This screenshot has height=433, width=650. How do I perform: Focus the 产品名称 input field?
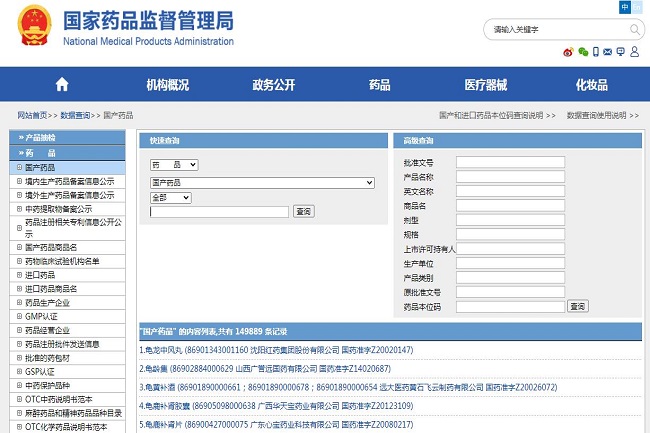(x=510, y=177)
